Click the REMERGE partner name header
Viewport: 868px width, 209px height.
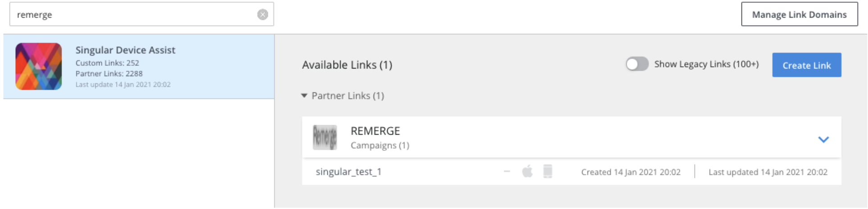click(375, 131)
